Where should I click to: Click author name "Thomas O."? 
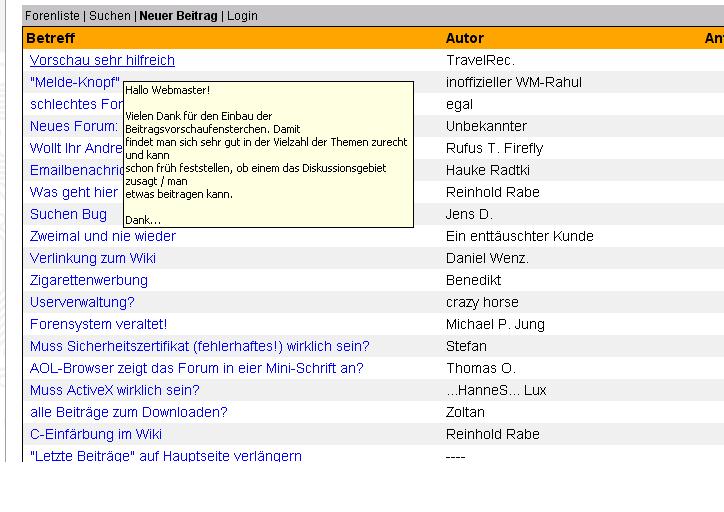481,368
